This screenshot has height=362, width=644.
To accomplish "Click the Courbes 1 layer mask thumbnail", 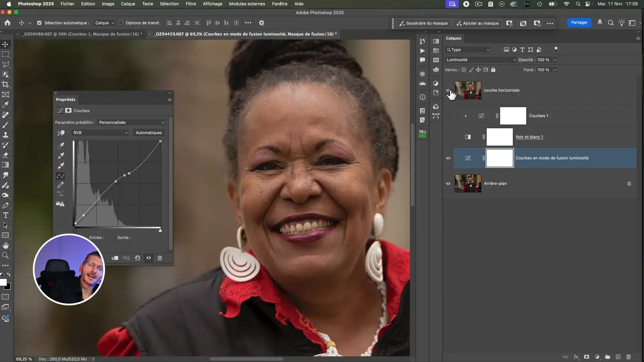I will (x=513, y=116).
